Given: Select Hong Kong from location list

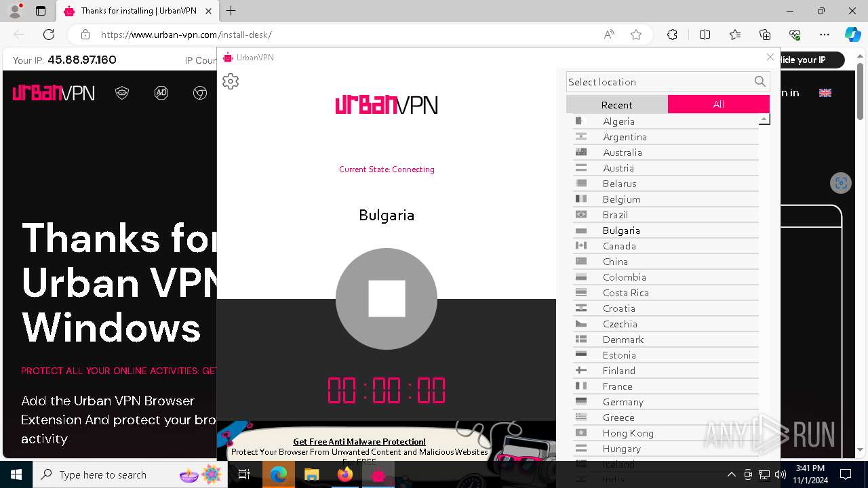Looking at the screenshot, I should tap(666, 433).
